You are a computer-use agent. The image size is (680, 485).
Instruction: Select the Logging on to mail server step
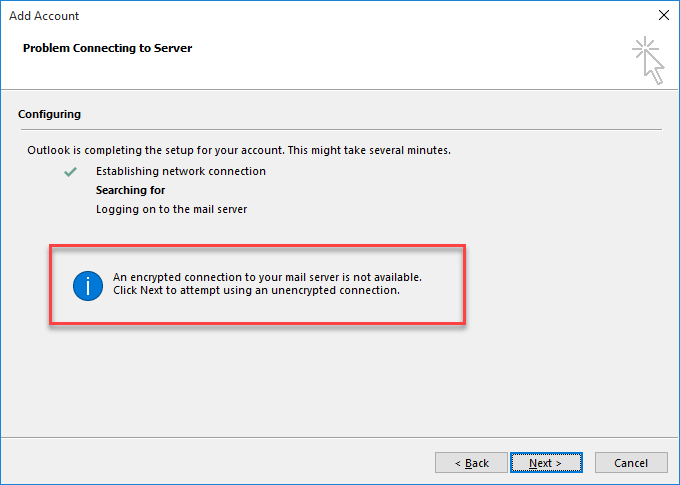coord(171,209)
